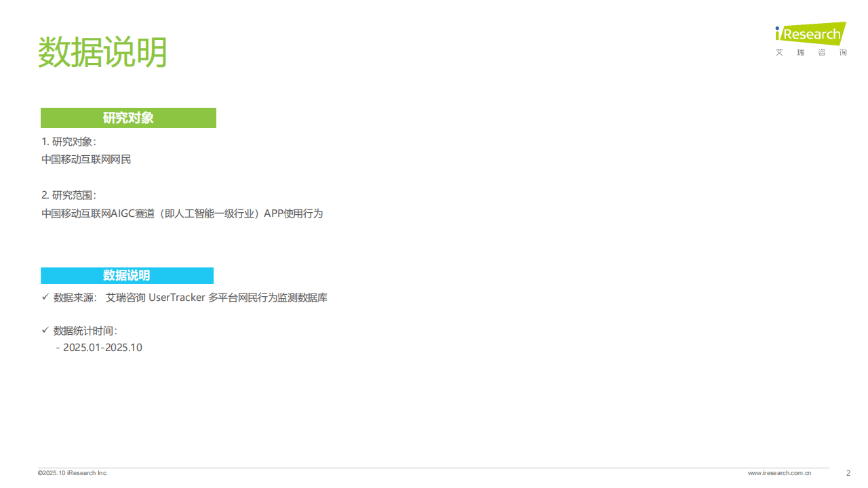Click the UserTracker data source text

click(217, 298)
